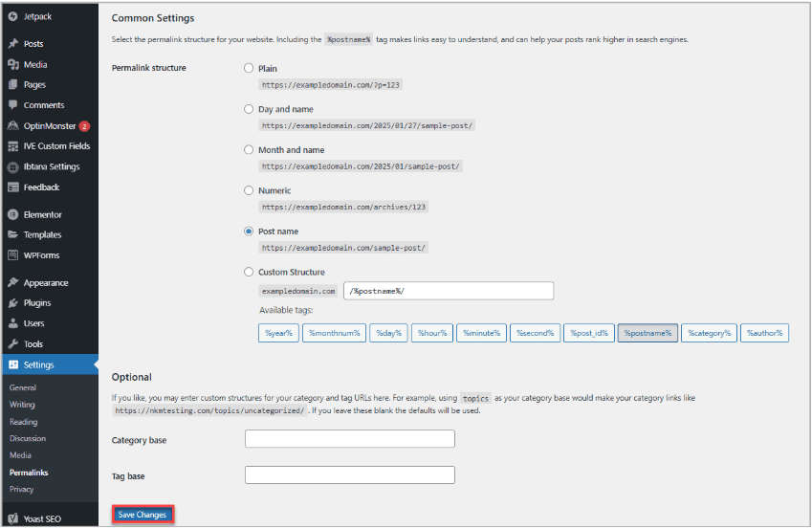
Task: Click the Pages icon in sidebar
Action: [13, 85]
